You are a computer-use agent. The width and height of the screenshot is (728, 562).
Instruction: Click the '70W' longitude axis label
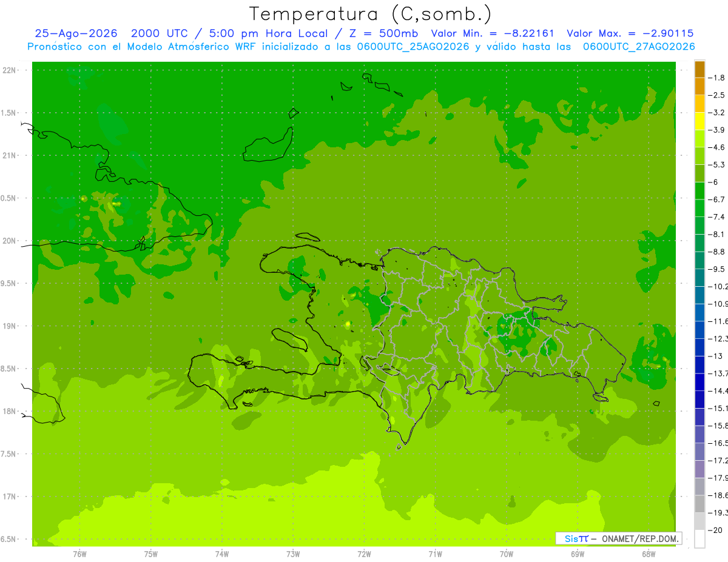coord(506,554)
